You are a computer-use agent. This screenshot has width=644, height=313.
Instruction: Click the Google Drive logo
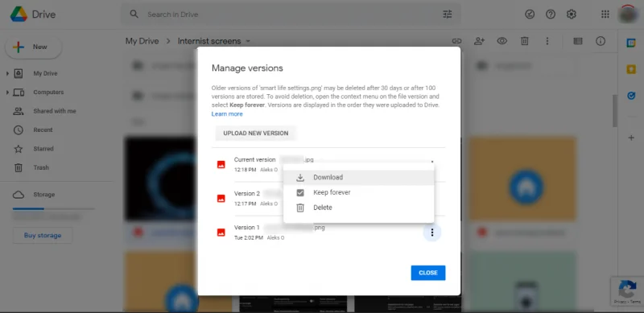19,14
